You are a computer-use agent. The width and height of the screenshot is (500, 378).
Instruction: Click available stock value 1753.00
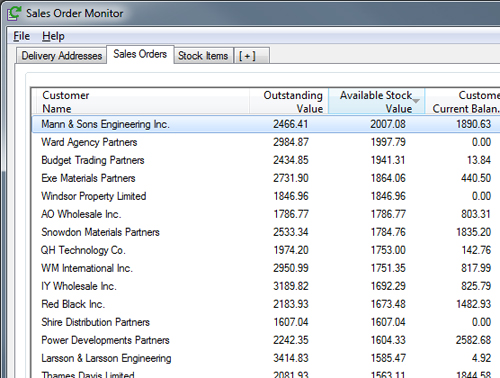[388, 250]
